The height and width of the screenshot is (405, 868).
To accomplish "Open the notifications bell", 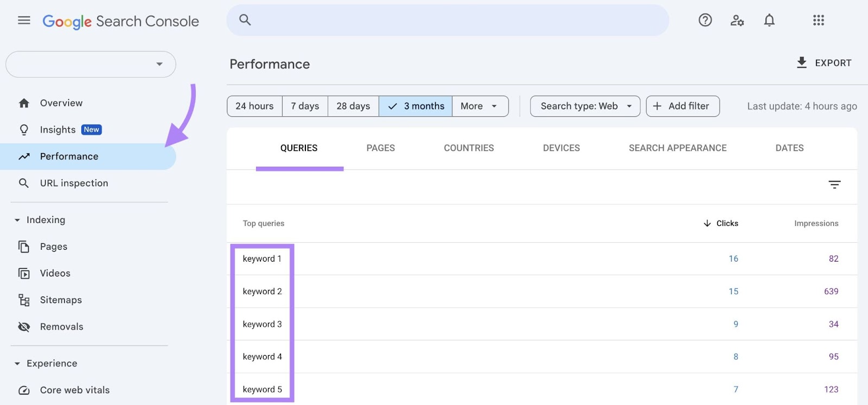I will (769, 21).
